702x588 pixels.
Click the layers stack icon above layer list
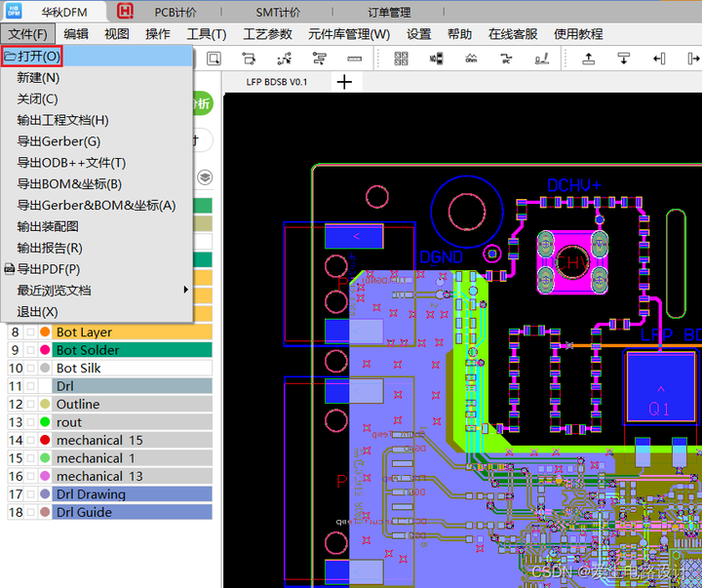[206, 177]
